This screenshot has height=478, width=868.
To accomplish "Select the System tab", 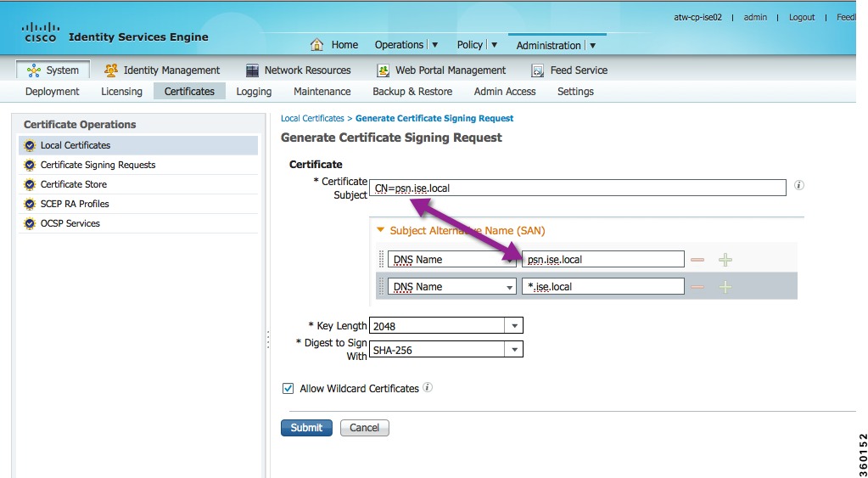I will (53, 70).
